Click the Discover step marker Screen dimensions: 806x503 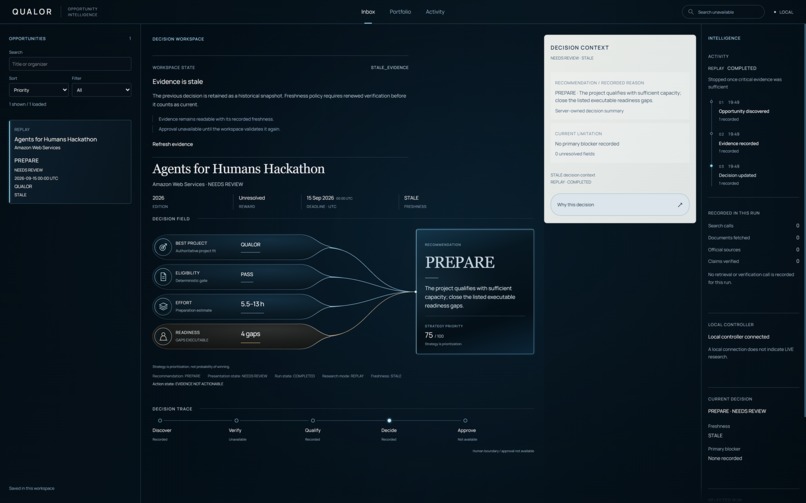[x=160, y=420]
